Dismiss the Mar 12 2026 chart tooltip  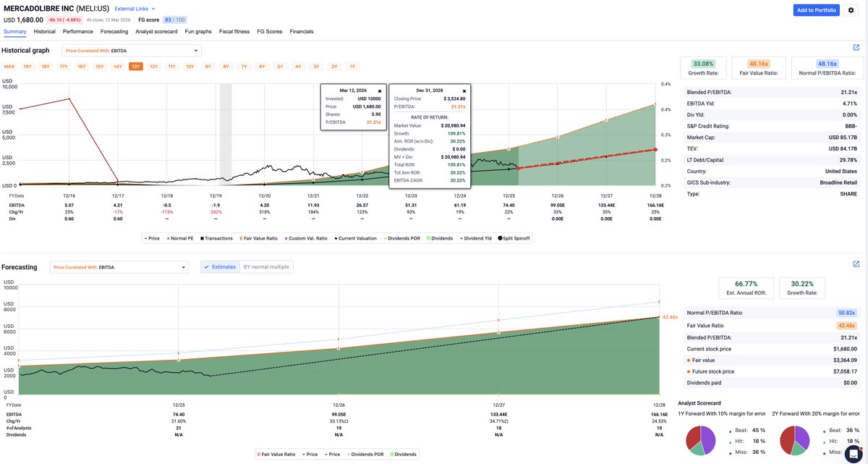pyautogui.click(x=379, y=90)
